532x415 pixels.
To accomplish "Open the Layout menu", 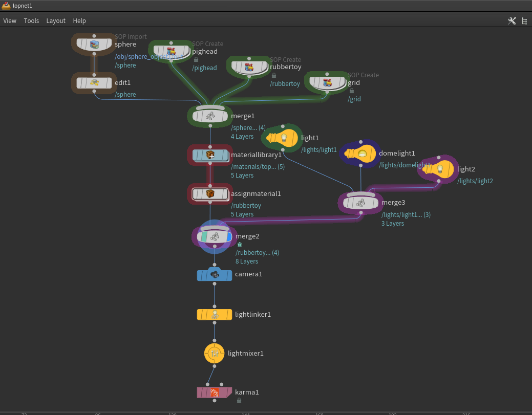I will tap(56, 20).
